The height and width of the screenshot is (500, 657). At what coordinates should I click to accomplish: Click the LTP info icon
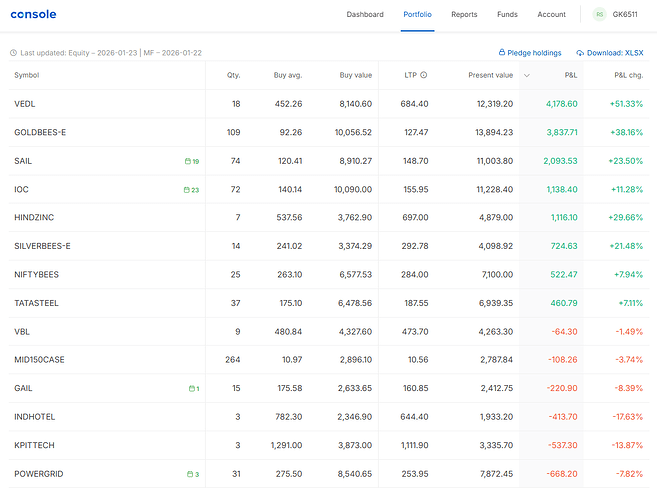423,75
